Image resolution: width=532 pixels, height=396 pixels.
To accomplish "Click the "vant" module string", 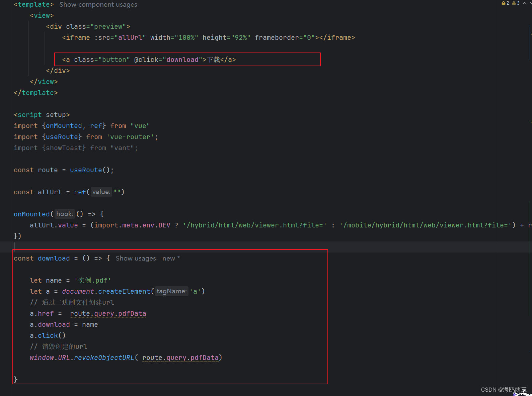I will coord(122,148).
